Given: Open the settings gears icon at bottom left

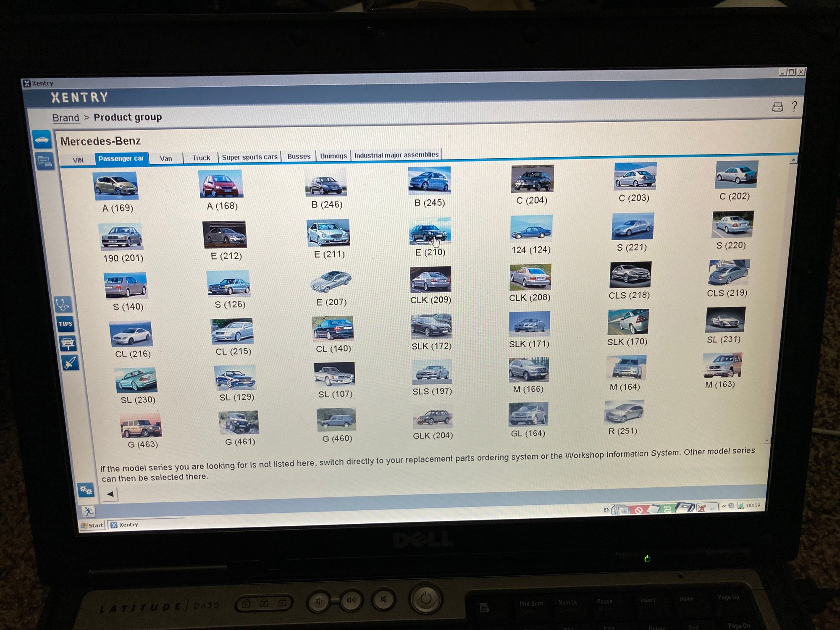Looking at the screenshot, I should click(86, 490).
